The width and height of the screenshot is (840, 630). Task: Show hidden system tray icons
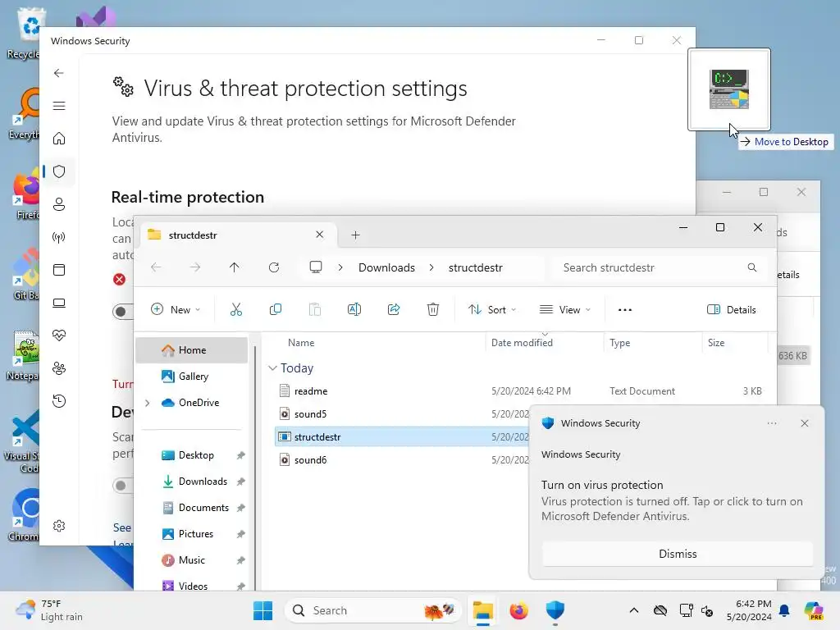pyautogui.click(x=634, y=610)
